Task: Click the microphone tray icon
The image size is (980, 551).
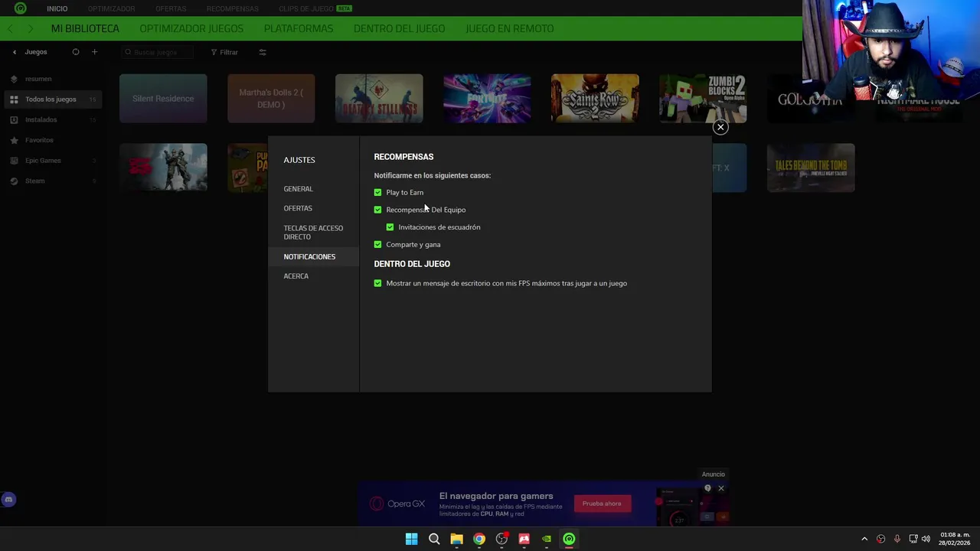Action: coord(897,539)
